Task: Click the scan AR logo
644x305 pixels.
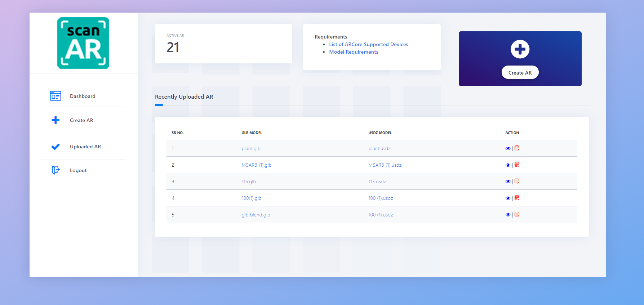Action: pyautogui.click(x=83, y=43)
